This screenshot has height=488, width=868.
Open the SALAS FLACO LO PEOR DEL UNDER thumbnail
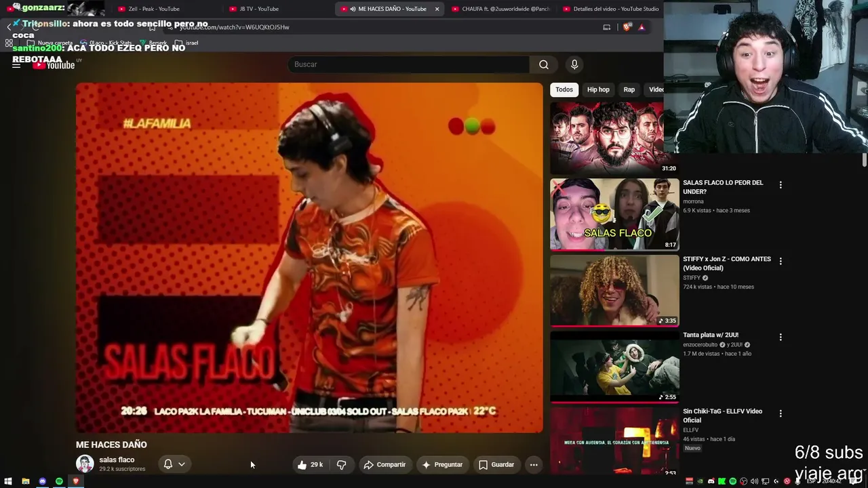pyautogui.click(x=614, y=214)
